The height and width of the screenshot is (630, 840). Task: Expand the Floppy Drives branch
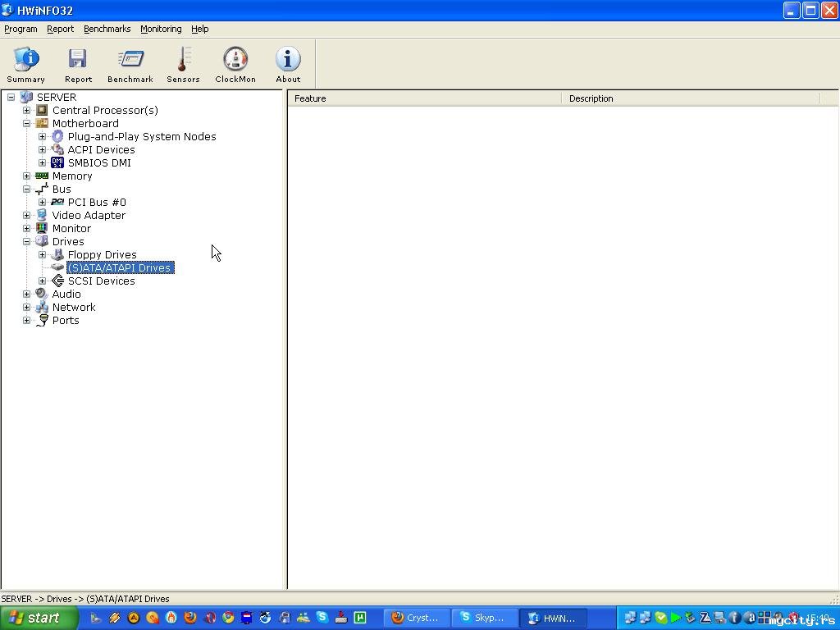point(43,254)
